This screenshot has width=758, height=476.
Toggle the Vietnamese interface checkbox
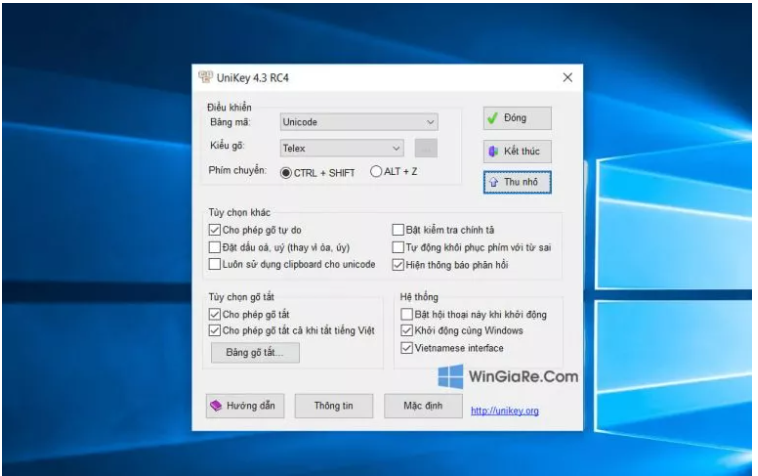tap(406, 348)
